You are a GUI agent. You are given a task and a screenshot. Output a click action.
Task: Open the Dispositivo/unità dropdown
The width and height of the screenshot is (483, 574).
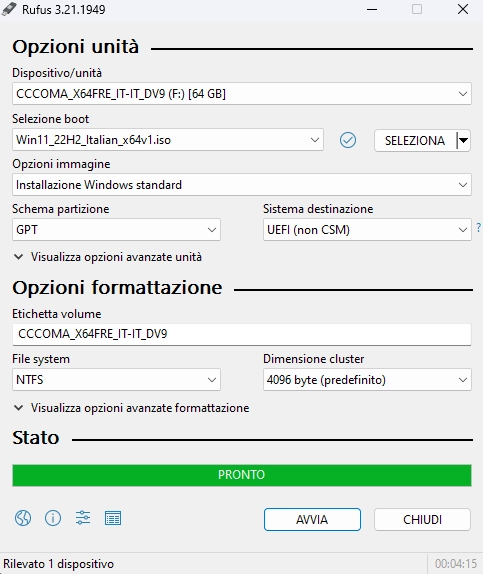(x=242, y=94)
